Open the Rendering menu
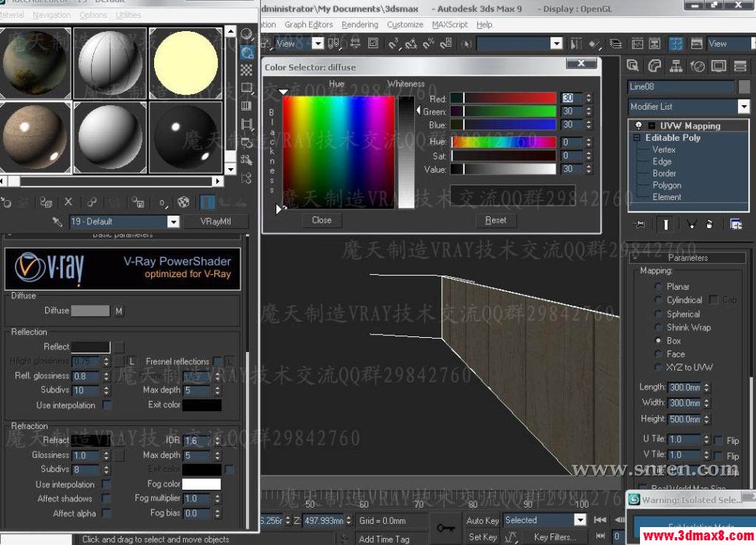Viewport: 756px width, 545px height. click(360, 25)
